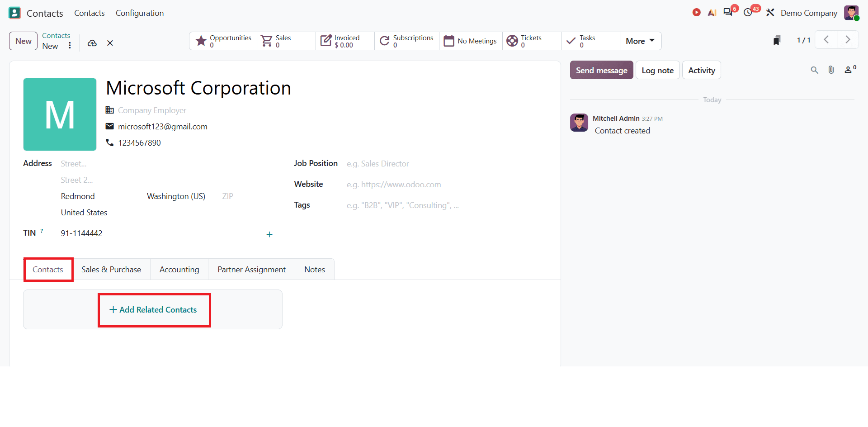The width and height of the screenshot is (868, 427).
Task: Open the AI assistant icon
Action: (x=712, y=13)
